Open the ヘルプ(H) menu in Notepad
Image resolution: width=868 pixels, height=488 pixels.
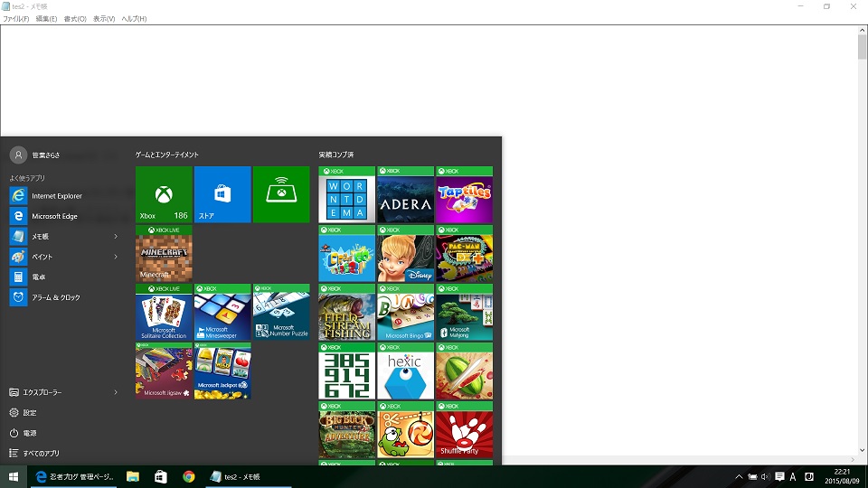click(134, 19)
